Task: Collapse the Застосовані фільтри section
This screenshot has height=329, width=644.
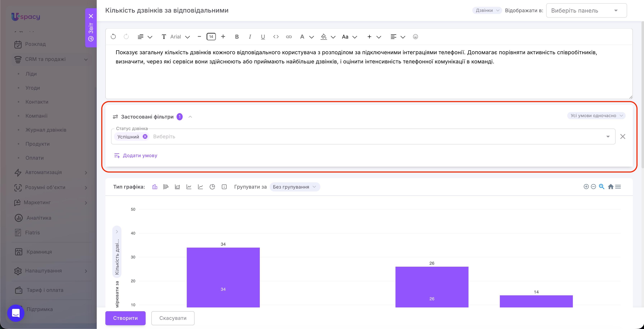Action: coord(190,117)
